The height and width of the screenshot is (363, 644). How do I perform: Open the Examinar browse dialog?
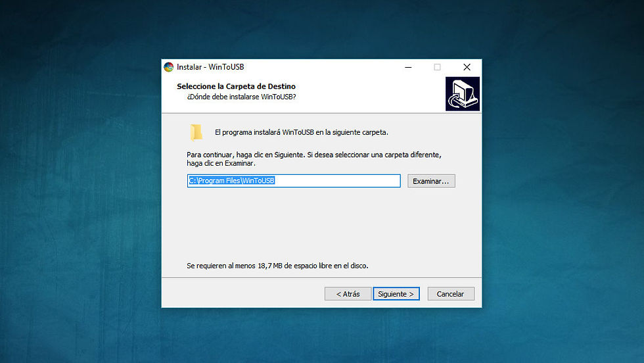click(431, 181)
